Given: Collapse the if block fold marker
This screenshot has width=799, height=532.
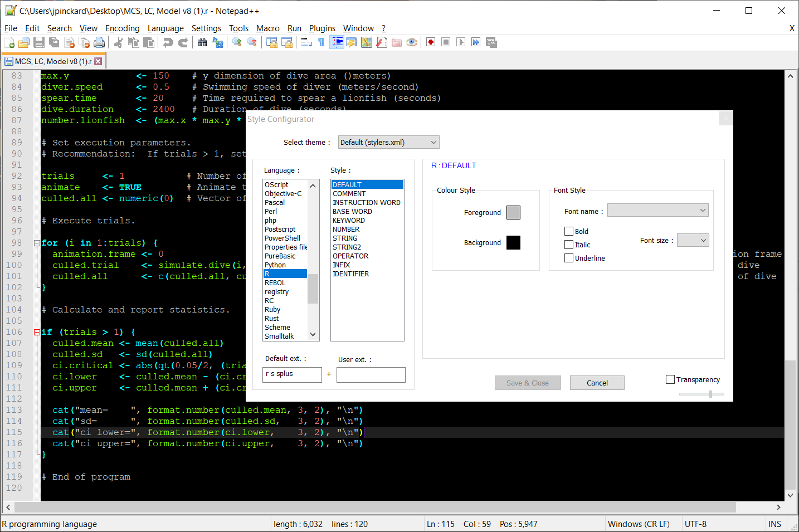Looking at the screenshot, I should click(37, 332).
